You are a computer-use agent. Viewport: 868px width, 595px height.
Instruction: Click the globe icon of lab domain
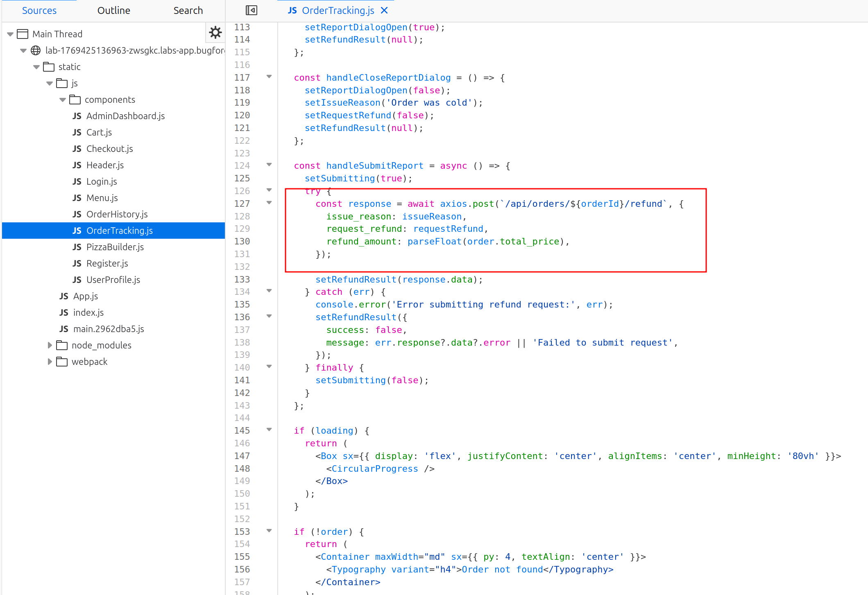[36, 50]
